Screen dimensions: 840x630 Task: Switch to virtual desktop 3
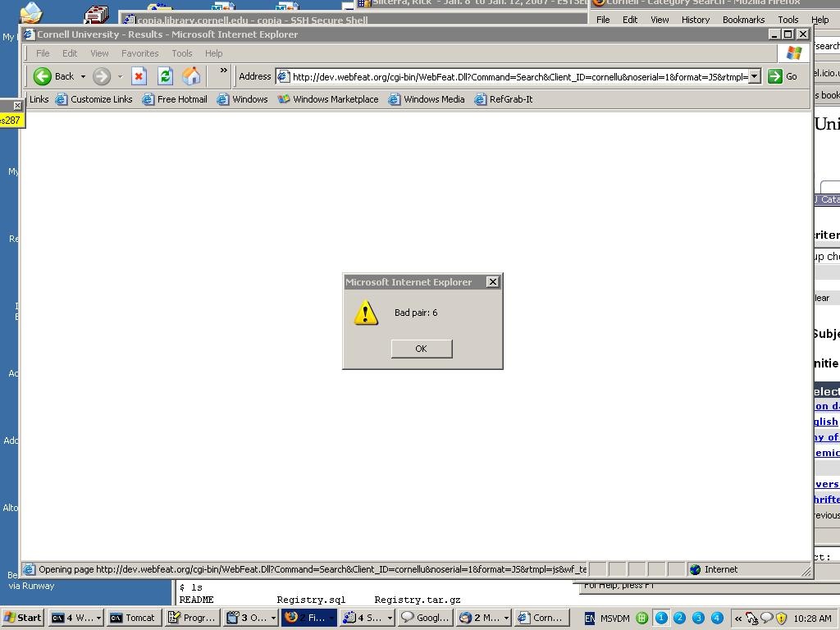(698, 618)
